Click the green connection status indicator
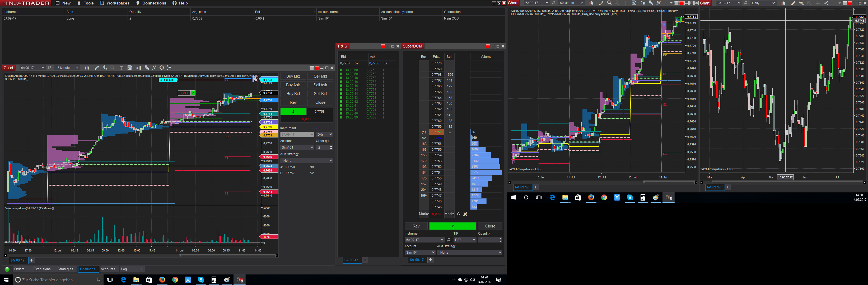Viewport: 868px width, 285px height. [x=7, y=269]
